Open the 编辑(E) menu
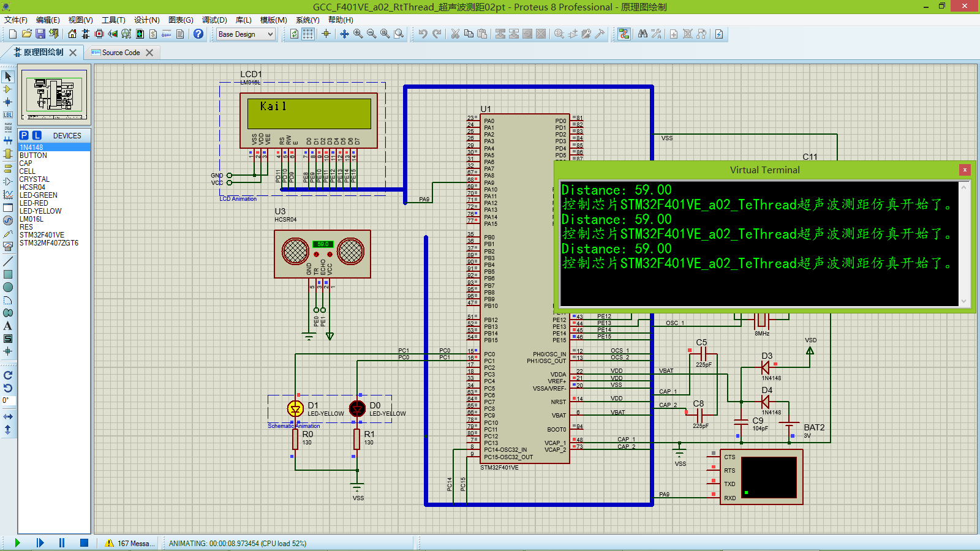 [48, 20]
